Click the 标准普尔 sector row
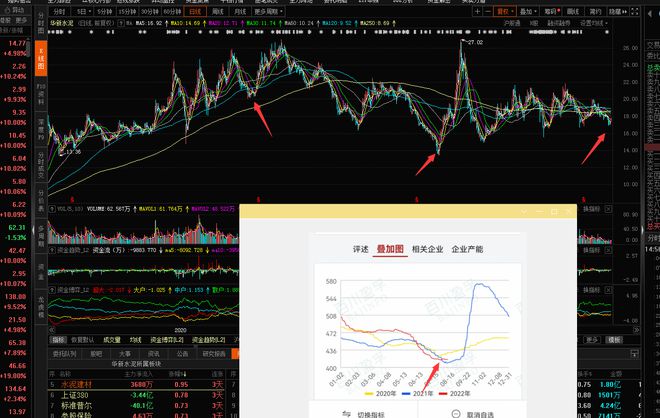Viewport: 660px width, 418px height. (138, 405)
